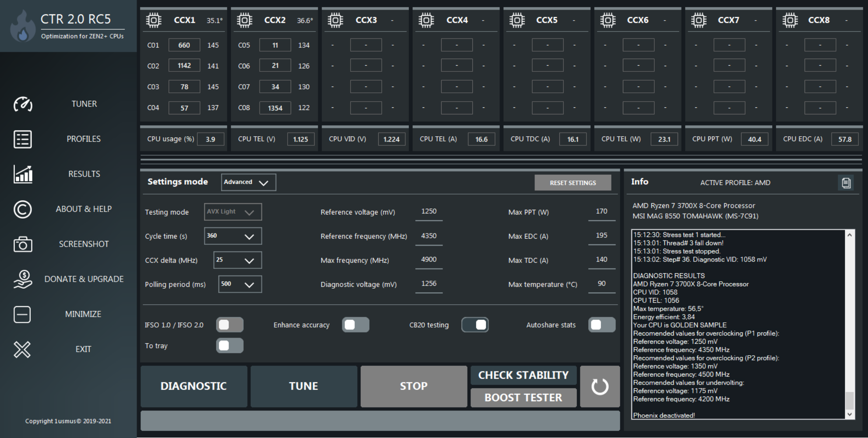Click the TUNE button
The width and height of the screenshot is (868, 438).
(304, 386)
